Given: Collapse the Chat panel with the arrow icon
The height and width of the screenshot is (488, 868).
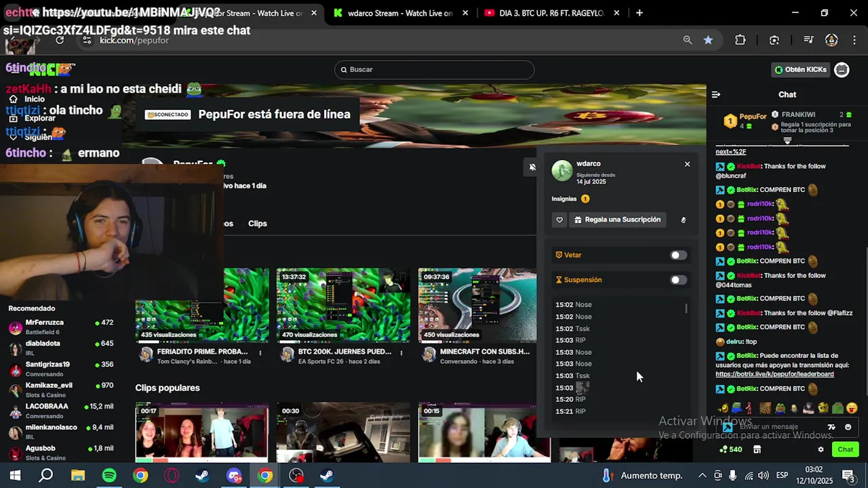Looking at the screenshot, I should (x=716, y=94).
